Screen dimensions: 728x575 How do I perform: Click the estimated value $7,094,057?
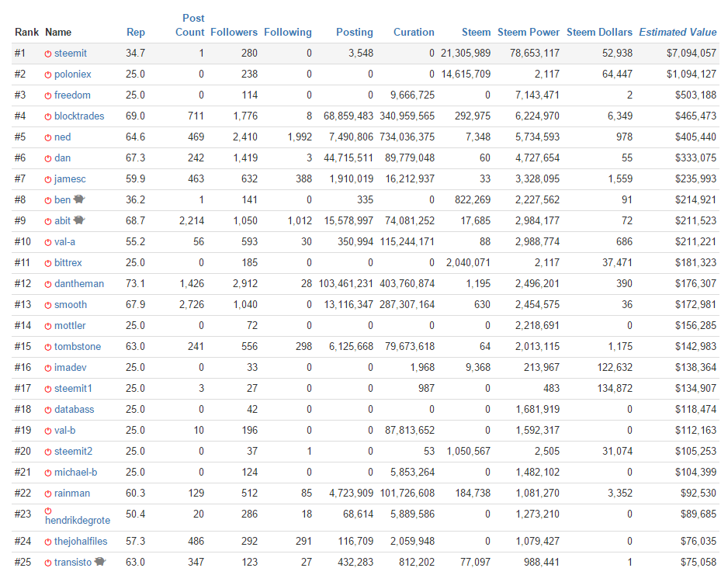[x=692, y=54]
